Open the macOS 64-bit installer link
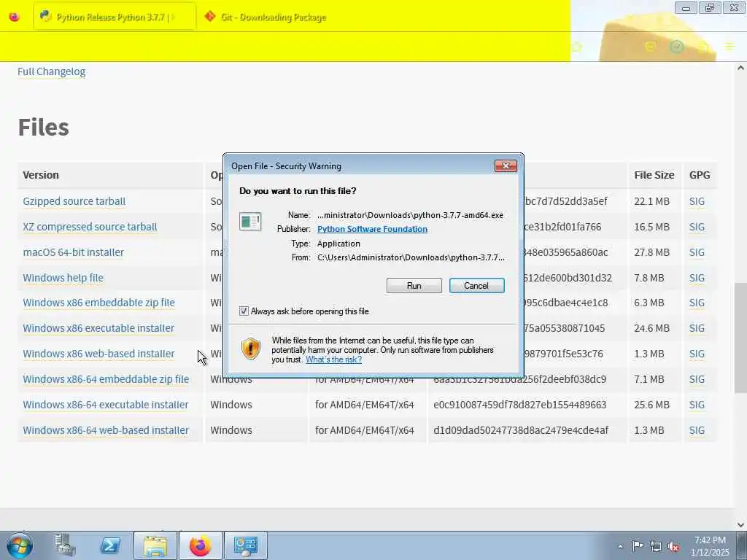The image size is (747, 560). pos(74,252)
